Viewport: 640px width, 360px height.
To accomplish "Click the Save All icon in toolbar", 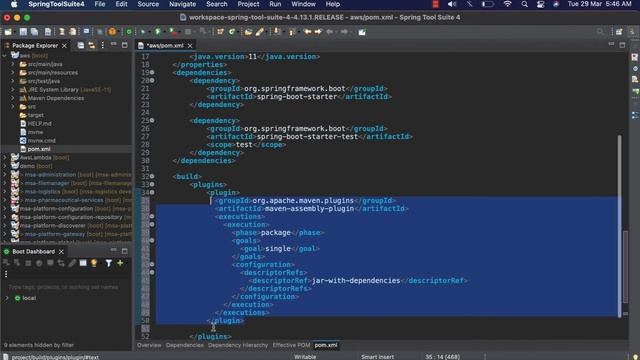I will point(34,32).
